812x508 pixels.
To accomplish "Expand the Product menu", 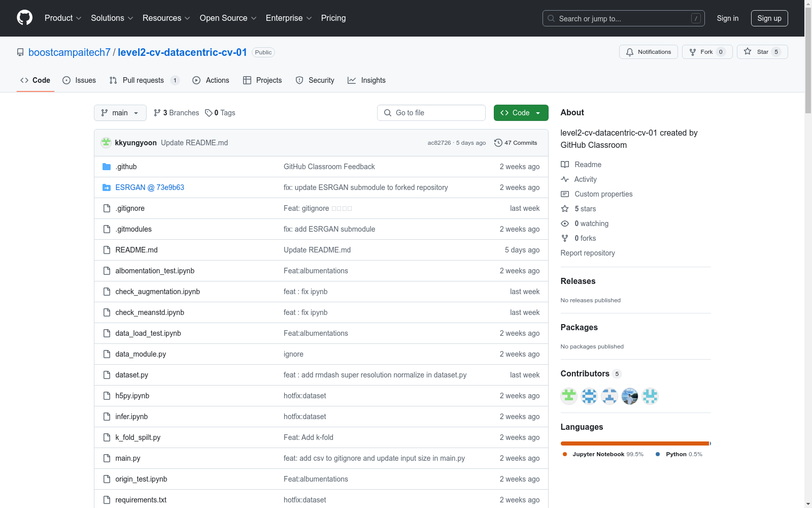I will pyautogui.click(x=63, y=18).
